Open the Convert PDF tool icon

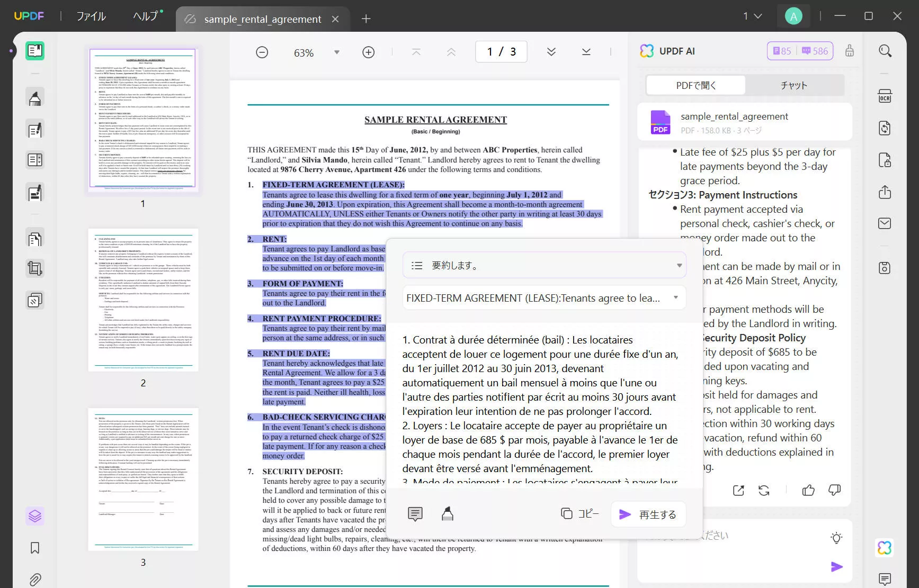pos(885,128)
